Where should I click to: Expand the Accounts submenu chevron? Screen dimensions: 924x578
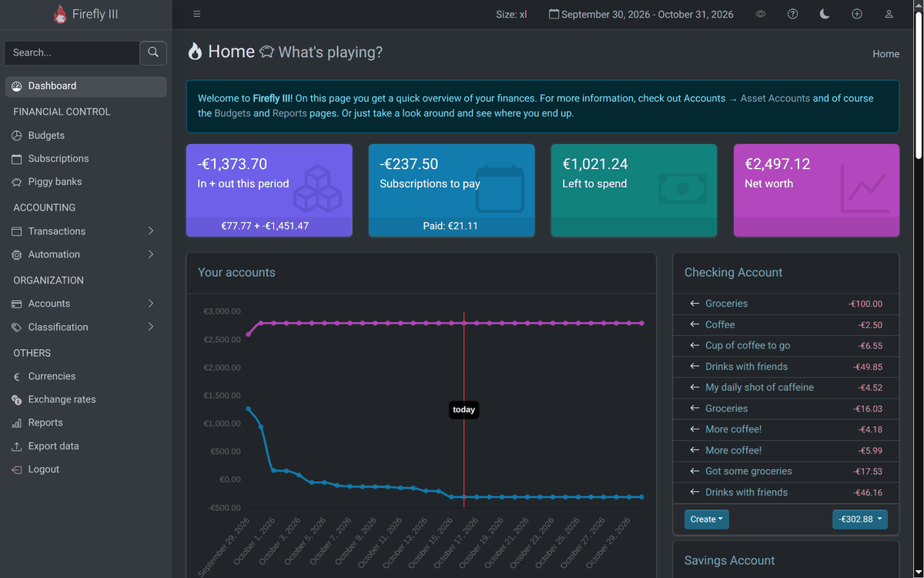click(x=151, y=304)
